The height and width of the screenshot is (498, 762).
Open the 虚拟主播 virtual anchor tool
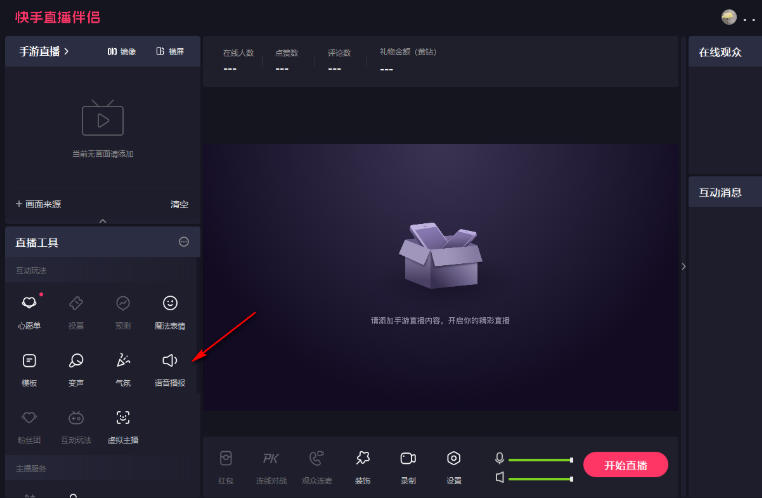pyautogui.click(x=123, y=418)
